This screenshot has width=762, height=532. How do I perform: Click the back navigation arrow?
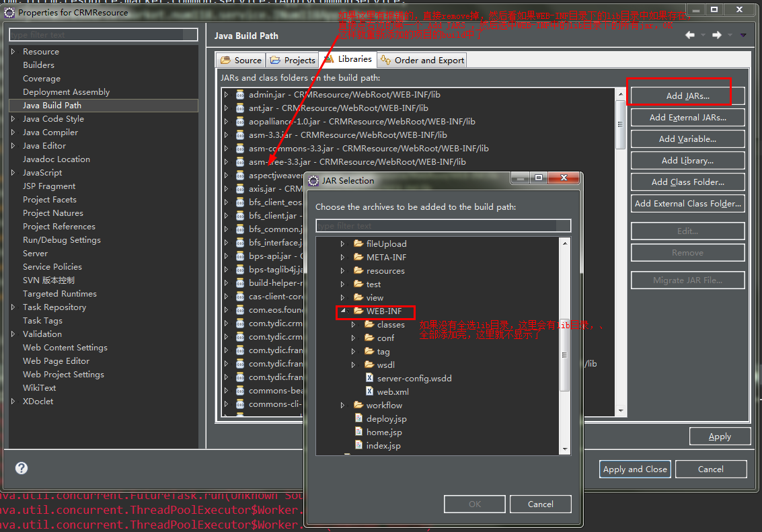[x=689, y=35]
